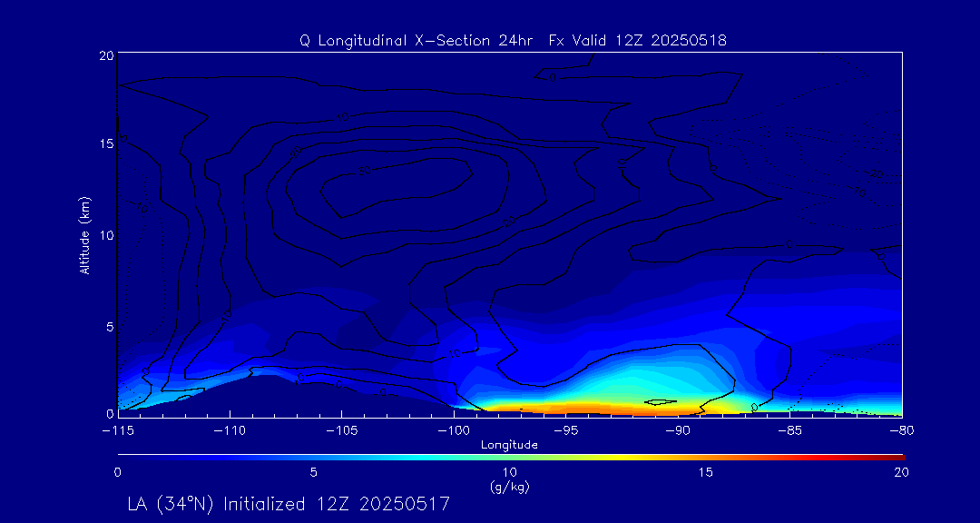Click the -110 longitude tick label
This screenshot has width=980, height=523.
(x=230, y=430)
